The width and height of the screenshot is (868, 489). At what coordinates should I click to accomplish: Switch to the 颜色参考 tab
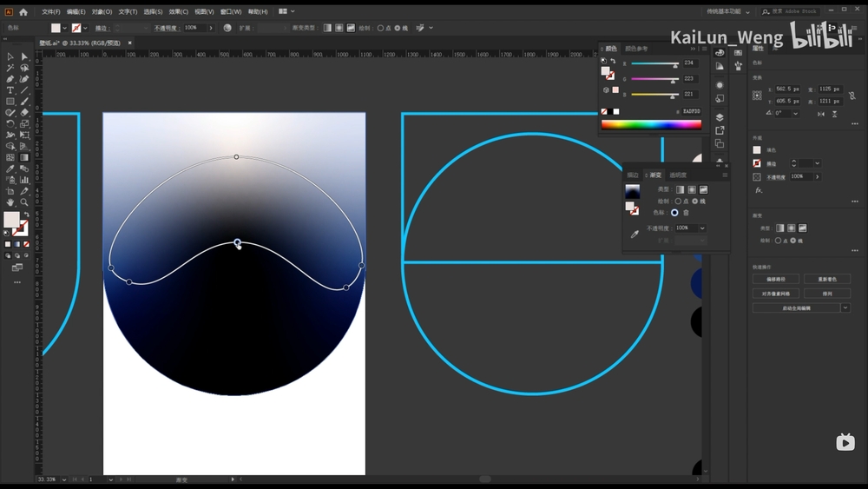(636, 49)
